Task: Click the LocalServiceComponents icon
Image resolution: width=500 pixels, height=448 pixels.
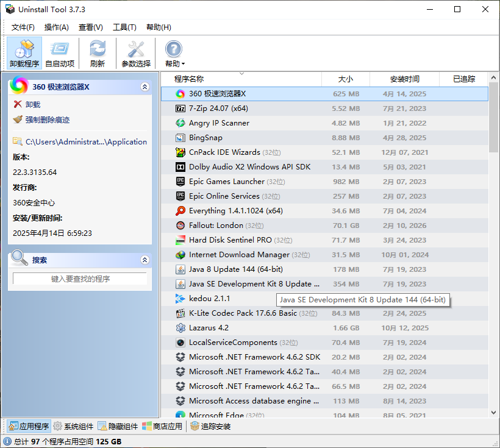Action: coord(180,343)
